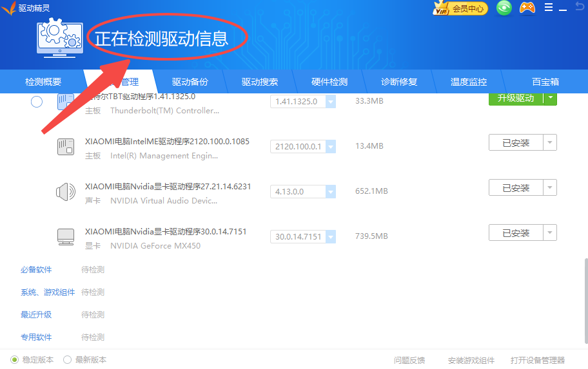This screenshot has height=369, width=588.
Task: Open the 硬件检测 tab
Action: (x=329, y=82)
